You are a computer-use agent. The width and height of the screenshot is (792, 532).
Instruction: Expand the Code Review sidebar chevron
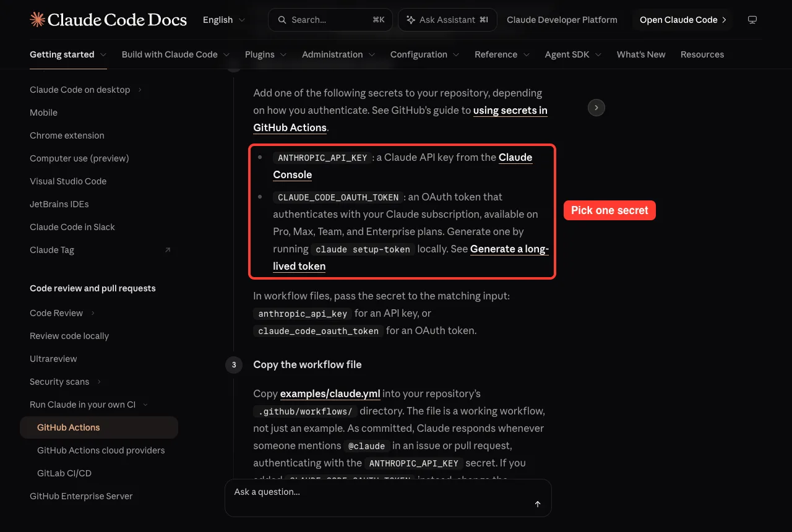click(93, 313)
